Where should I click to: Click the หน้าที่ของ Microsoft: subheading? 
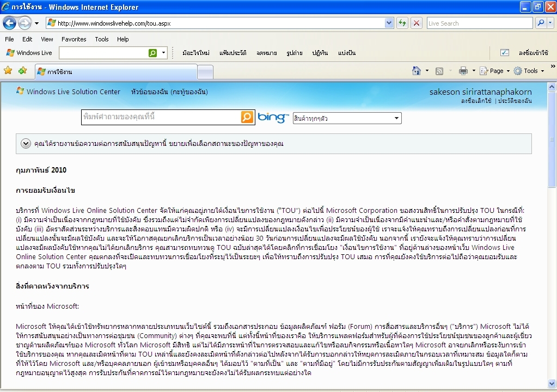click(47, 306)
